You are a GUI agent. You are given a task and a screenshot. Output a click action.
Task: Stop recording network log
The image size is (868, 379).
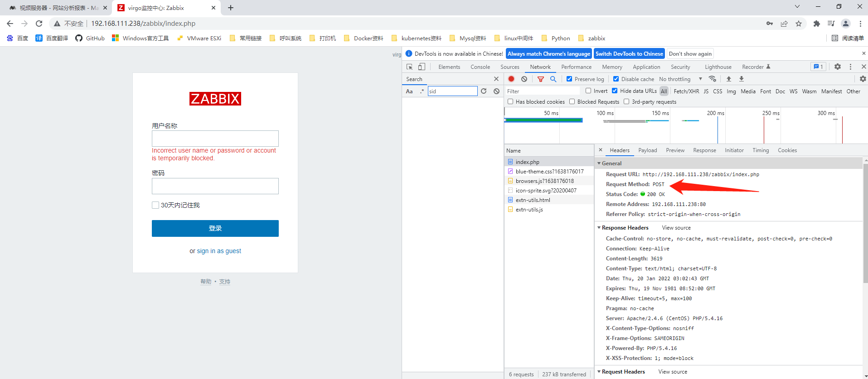[511, 79]
